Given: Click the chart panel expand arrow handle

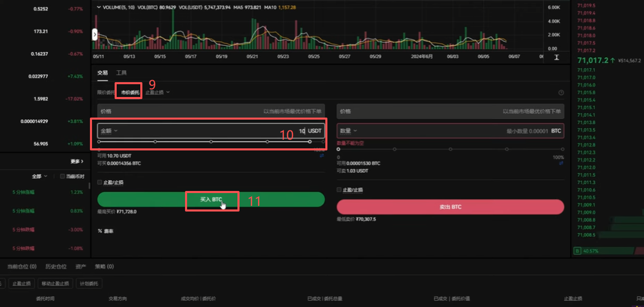Looking at the screenshot, I should click(95, 34).
